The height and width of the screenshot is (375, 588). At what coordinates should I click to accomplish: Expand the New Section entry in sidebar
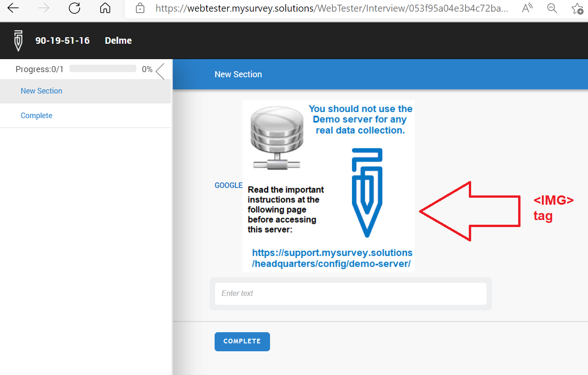click(41, 91)
